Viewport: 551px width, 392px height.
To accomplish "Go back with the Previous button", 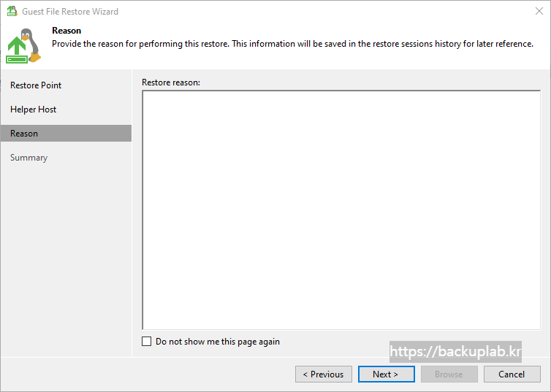I will [324, 374].
